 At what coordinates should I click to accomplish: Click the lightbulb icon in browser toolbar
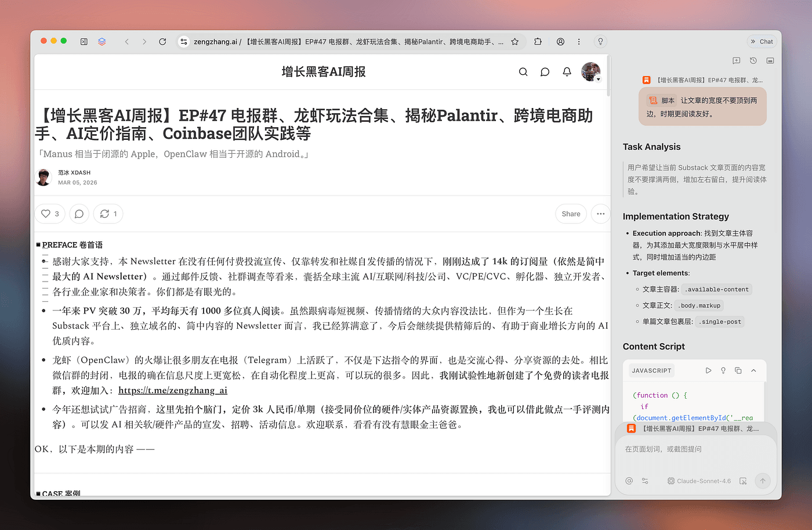pyautogui.click(x=600, y=42)
